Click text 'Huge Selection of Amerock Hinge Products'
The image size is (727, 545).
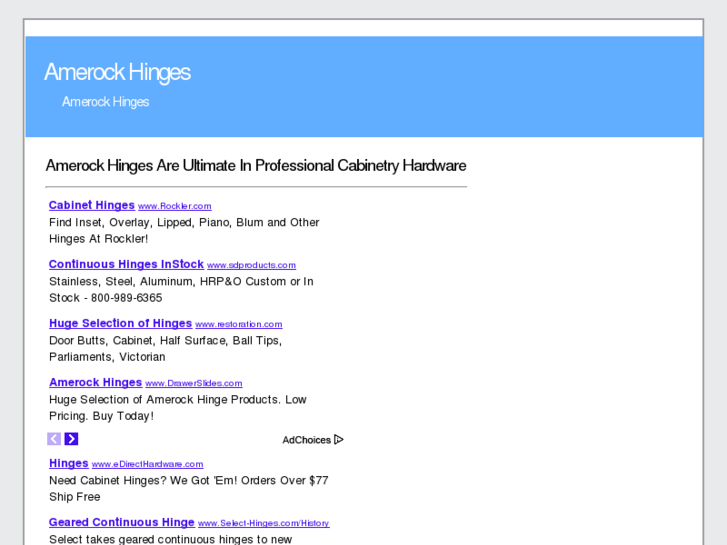pos(165,399)
